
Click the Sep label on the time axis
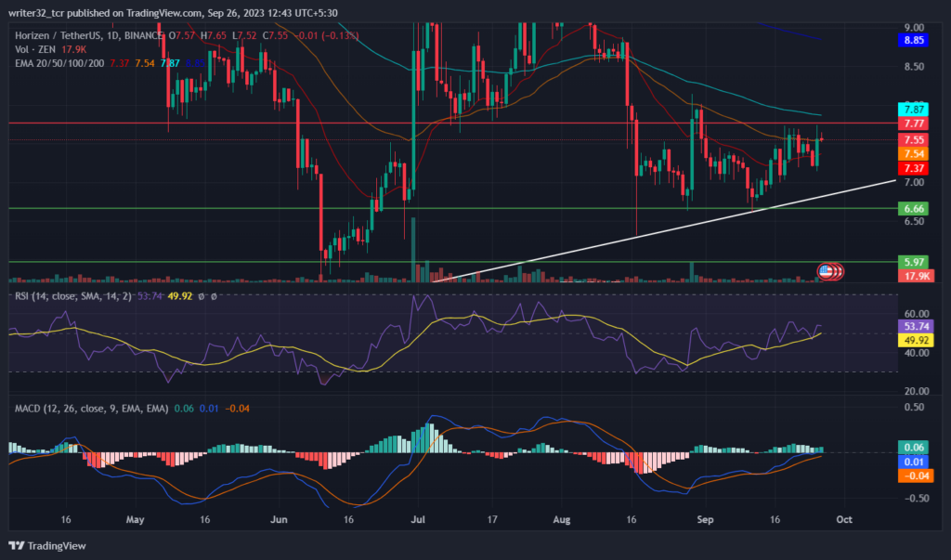click(706, 520)
